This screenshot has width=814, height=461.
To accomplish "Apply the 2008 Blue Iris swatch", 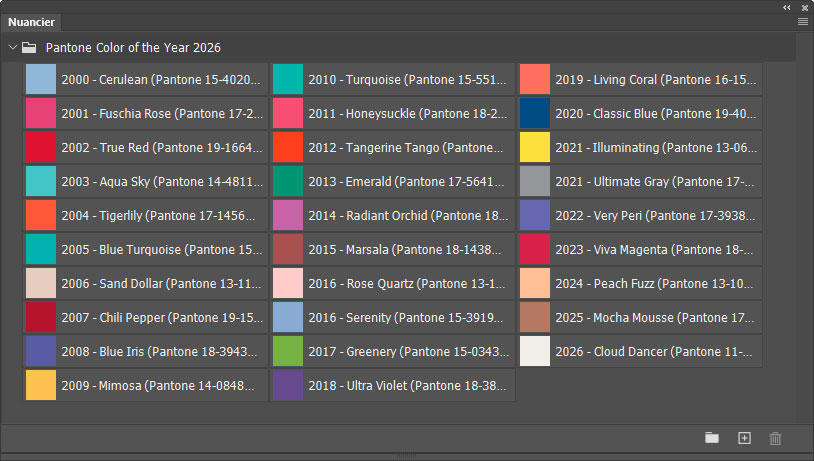I will coord(41,351).
